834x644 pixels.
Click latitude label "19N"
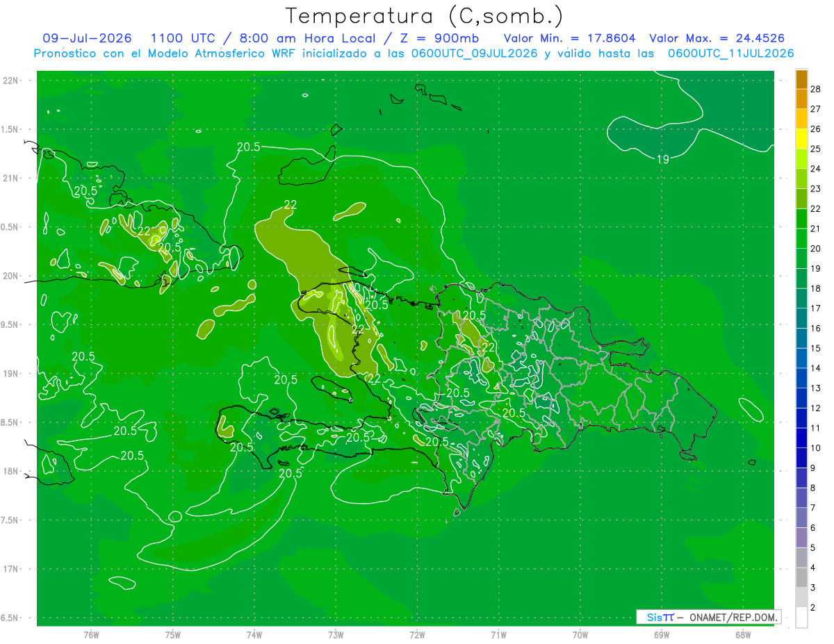click(x=10, y=374)
